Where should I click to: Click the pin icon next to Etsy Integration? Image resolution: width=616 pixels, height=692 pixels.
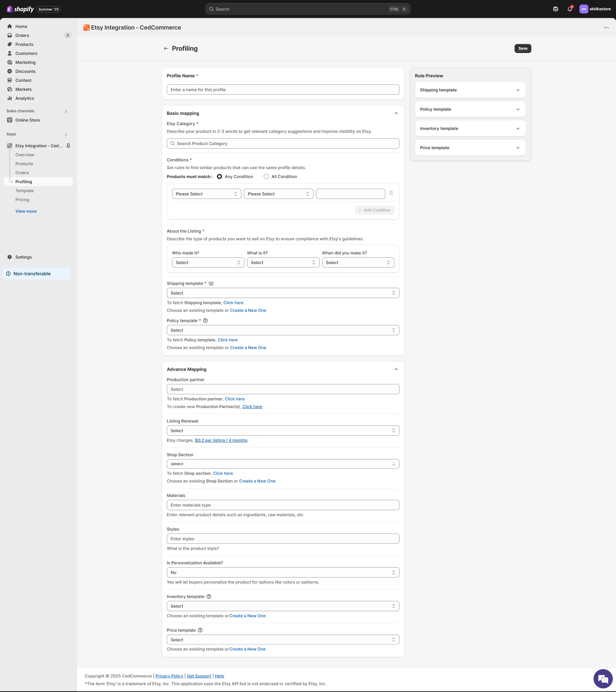click(68, 146)
